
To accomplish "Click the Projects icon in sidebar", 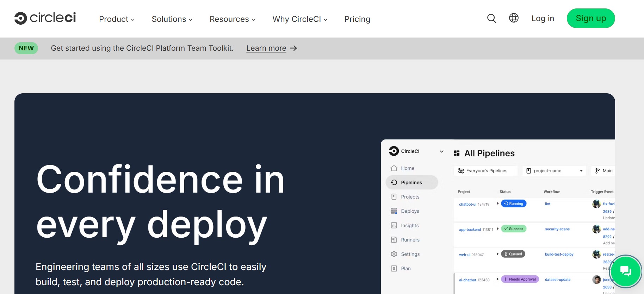I will (394, 197).
